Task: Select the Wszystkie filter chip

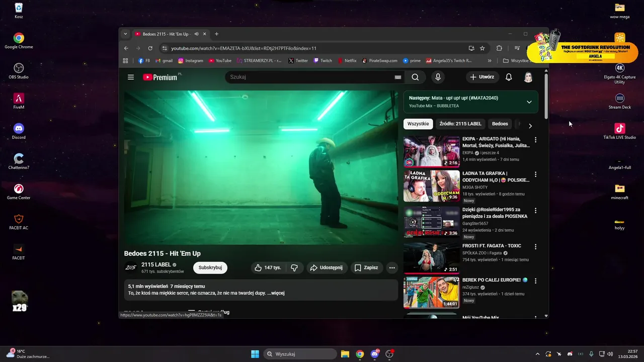Action: (418, 124)
